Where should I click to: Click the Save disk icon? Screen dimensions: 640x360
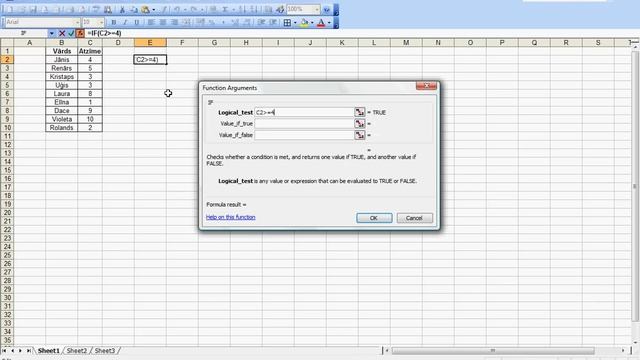pos(33,9)
